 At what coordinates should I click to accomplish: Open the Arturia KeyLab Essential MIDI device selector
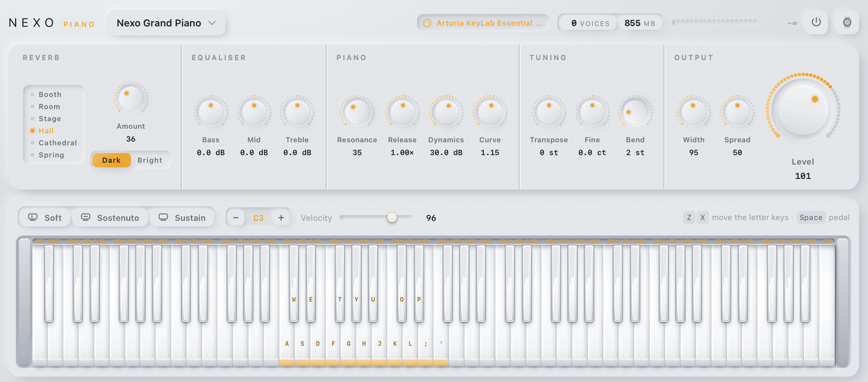pos(483,23)
